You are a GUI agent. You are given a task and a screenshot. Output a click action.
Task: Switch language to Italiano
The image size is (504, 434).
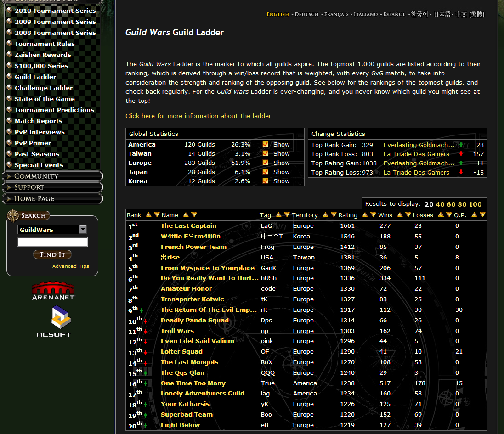pyautogui.click(x=366, y=14)
